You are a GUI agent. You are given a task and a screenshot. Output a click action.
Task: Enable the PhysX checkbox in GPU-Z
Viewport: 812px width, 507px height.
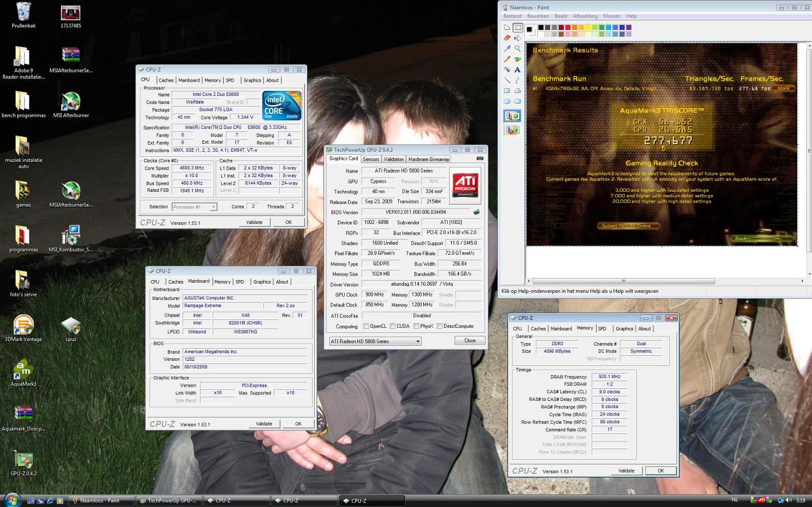(416, 326)
